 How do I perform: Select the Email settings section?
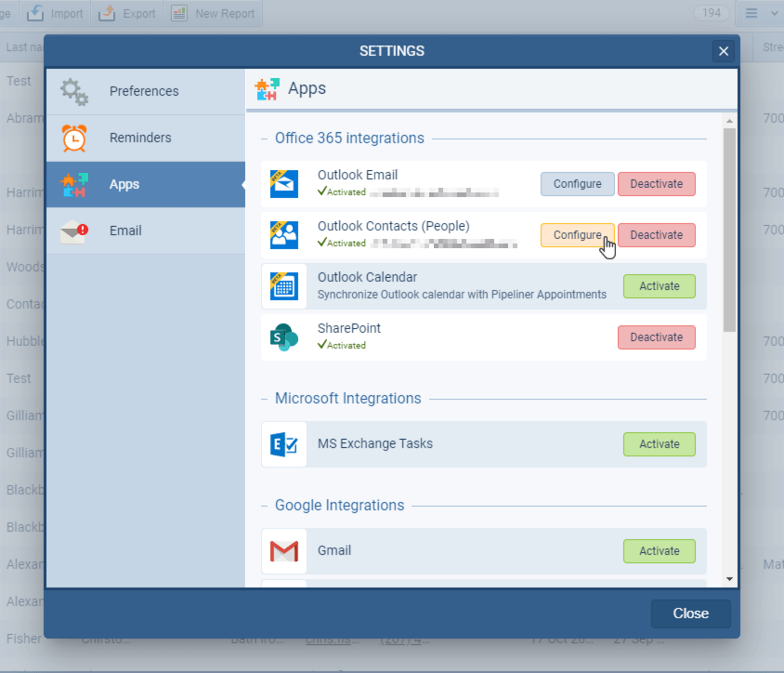point(124,231)
